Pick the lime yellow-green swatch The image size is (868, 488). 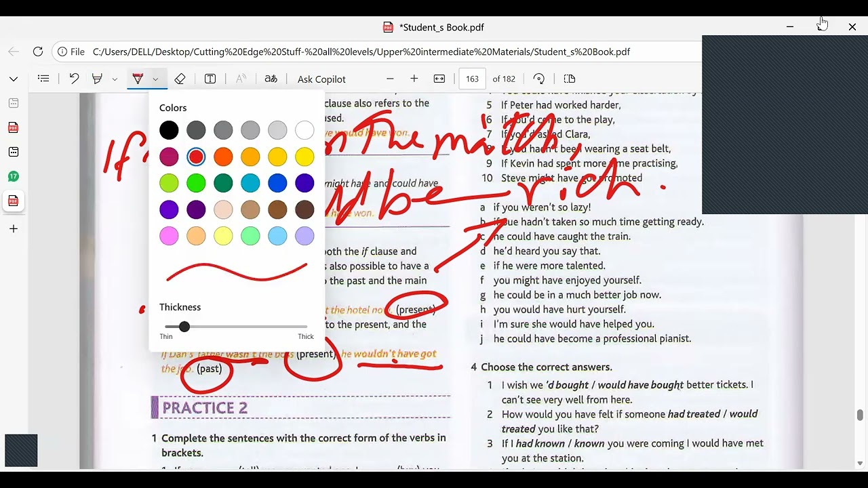click(x=169, y=183)
